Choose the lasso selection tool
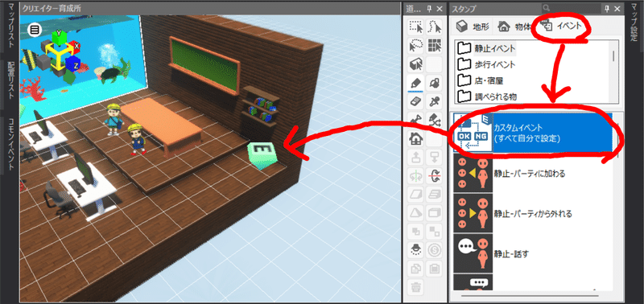644x304 pixels. coord(416,46)
